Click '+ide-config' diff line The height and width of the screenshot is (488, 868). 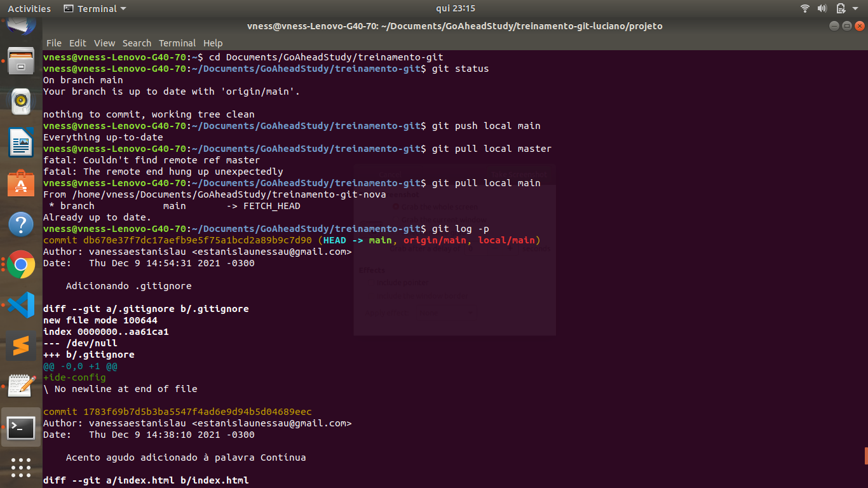click(74, 377)
